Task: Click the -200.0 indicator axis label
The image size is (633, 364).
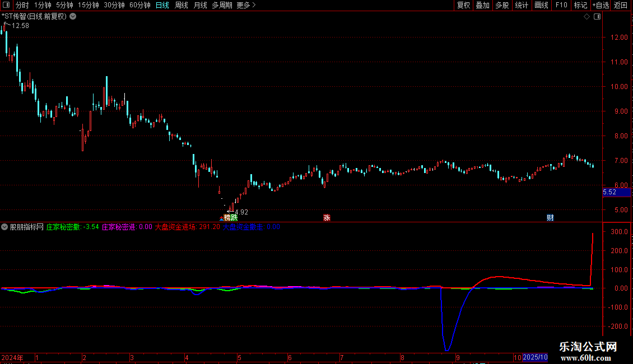Action: click(x=618, y=326)
